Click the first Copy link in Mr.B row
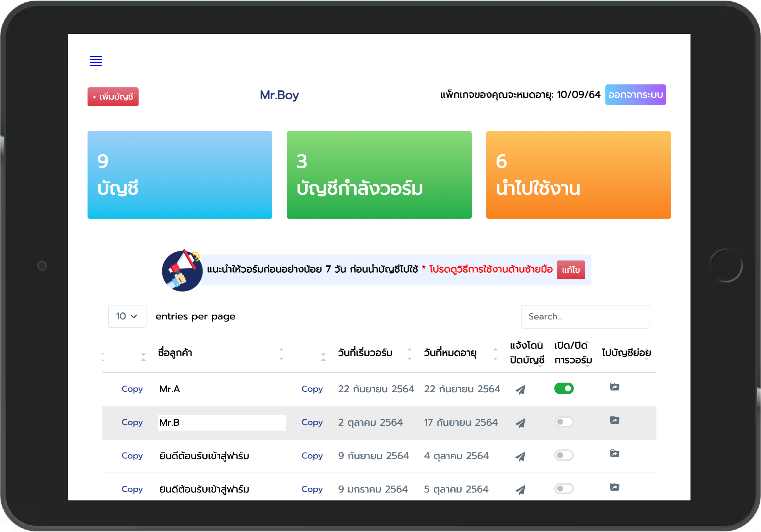This screenshot has width=761, height=532. [132, 422]
